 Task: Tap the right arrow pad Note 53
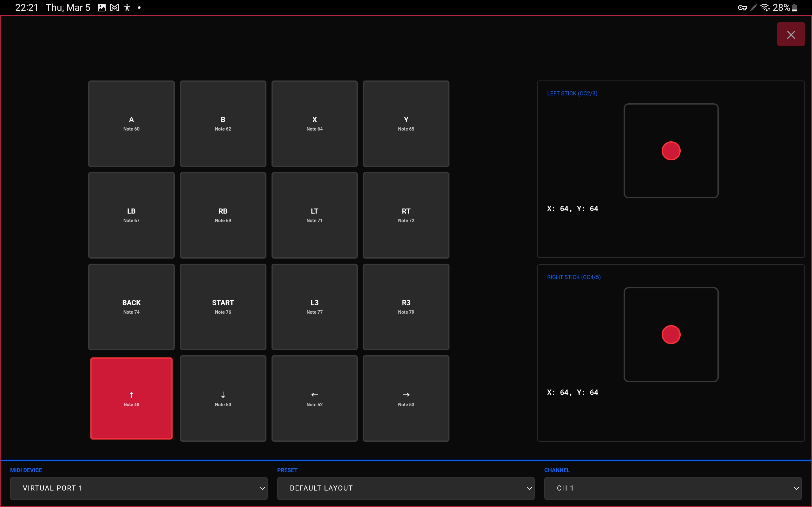(x=406, y=398)
